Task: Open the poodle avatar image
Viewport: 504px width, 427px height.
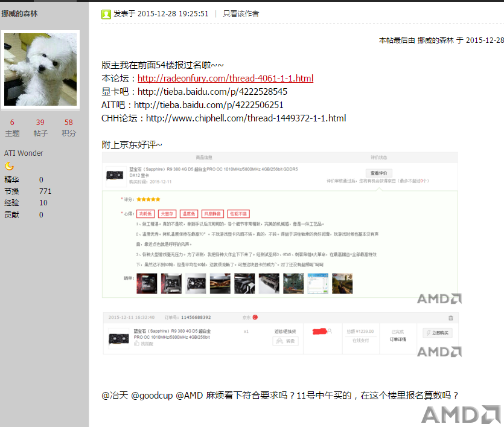Action: [40, 69]
